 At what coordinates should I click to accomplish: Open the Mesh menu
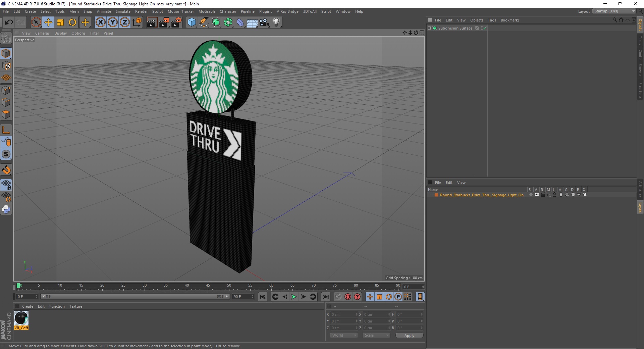pos(74,11)
